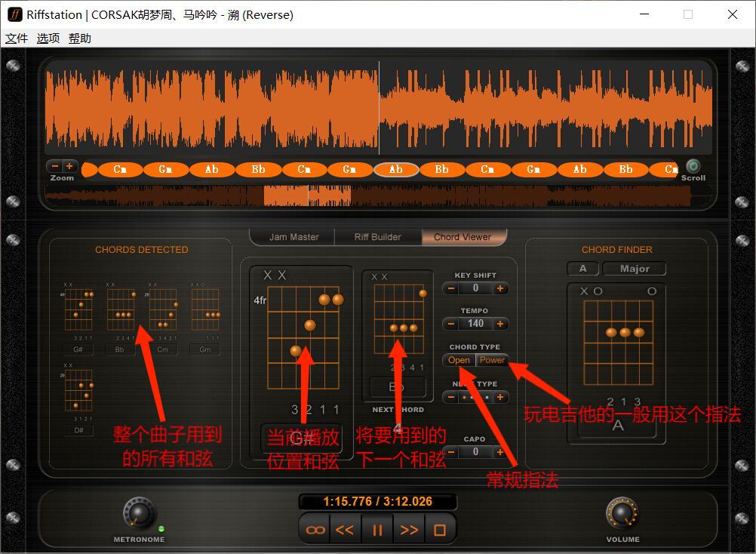756x554 pixels.
Task: Set Chord Type to Power
Action: click(x=492, y=360)
